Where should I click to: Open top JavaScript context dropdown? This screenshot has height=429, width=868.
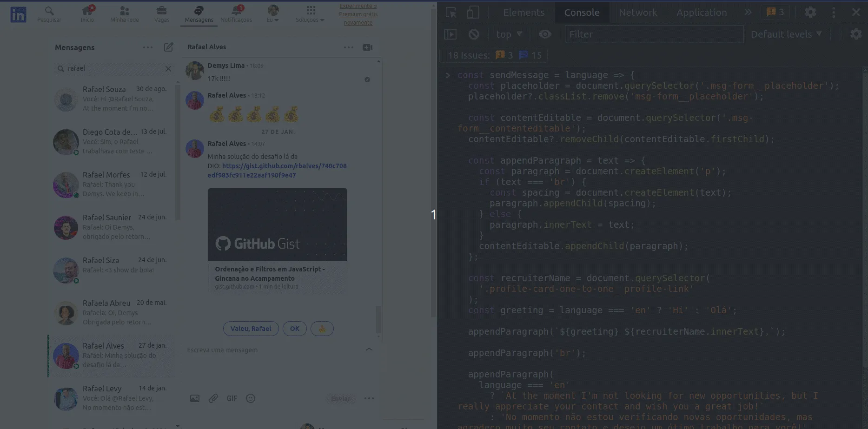click(509, 34)
